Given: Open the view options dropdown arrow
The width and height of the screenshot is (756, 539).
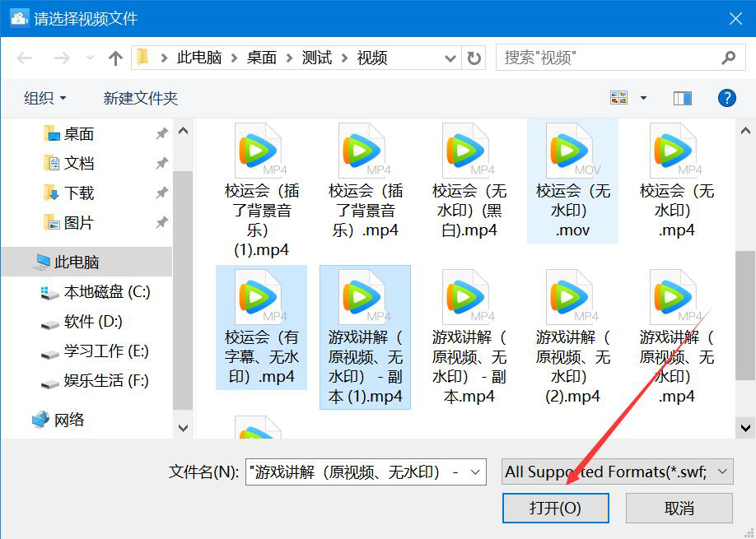Looking at the screenshot, I should point(643,98).
